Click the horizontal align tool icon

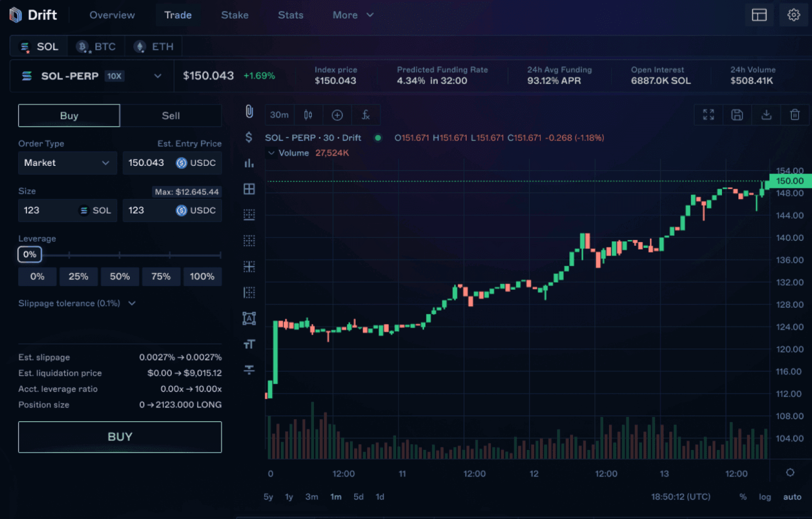tap(249, 369)
